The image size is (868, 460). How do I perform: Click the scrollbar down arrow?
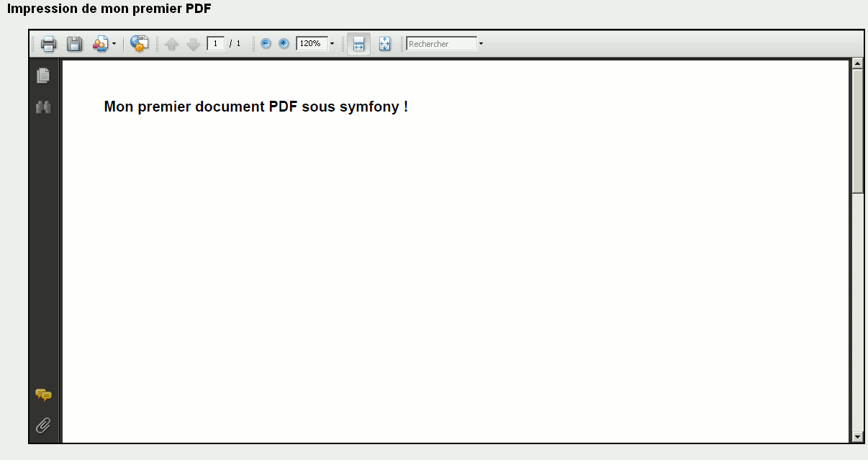[857, 436]
